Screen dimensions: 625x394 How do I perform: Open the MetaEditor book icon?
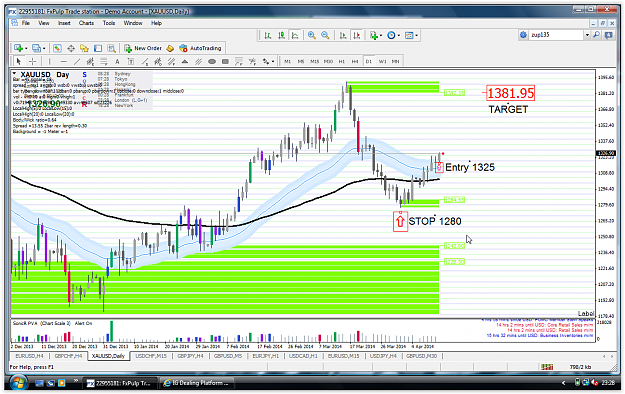click(x=170, y=48)
